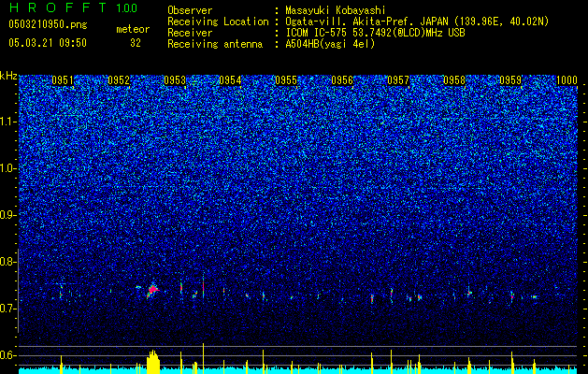
Task: Click the Observer label
Action: tap(190, 10)
